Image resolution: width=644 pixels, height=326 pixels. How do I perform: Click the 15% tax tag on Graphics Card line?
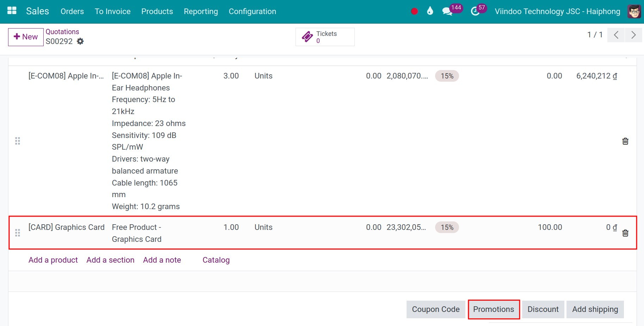click(447, 227)
